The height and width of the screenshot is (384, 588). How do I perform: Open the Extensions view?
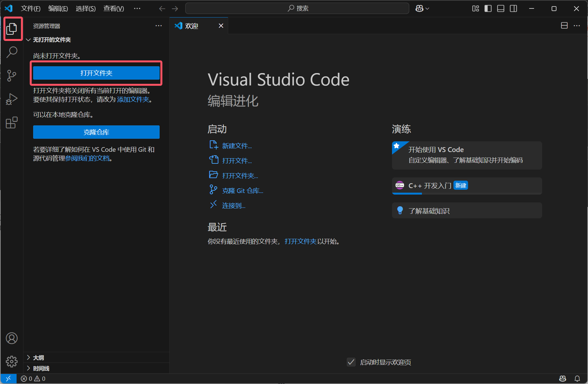tap(12, 122)
